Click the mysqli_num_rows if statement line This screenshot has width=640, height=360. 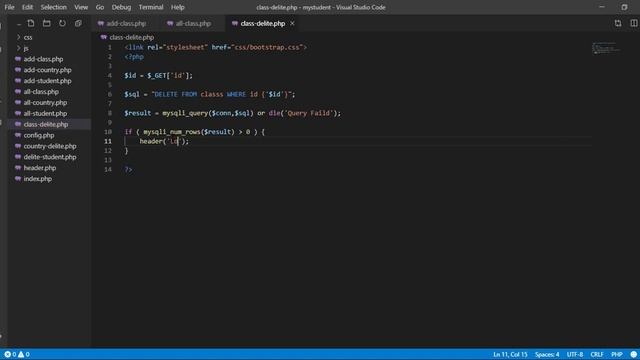point(194,132)
